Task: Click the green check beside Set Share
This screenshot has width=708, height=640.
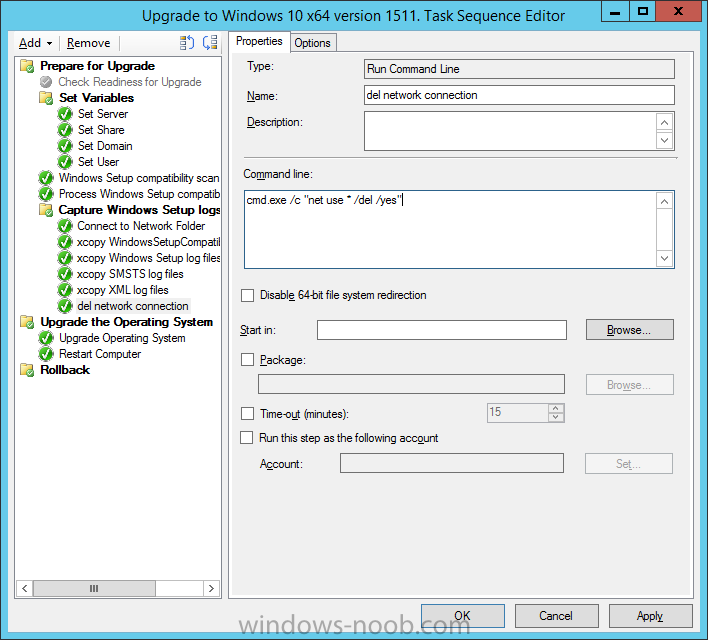Action: click(65, 130)
